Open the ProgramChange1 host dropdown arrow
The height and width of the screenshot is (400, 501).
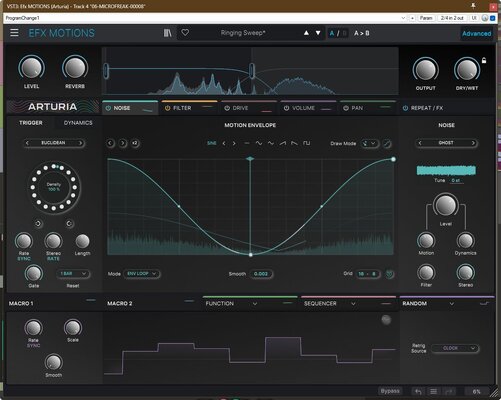403,18
